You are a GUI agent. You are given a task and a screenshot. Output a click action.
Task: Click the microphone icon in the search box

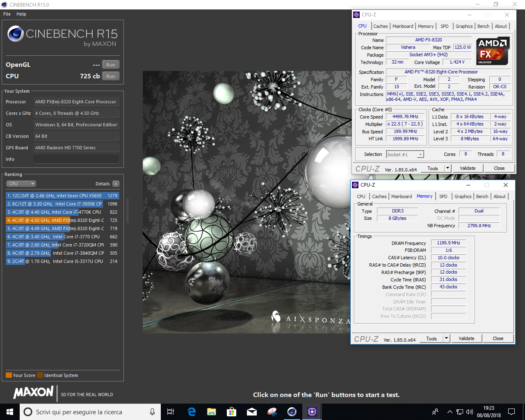pyautogui.click(x=152, y=412)
